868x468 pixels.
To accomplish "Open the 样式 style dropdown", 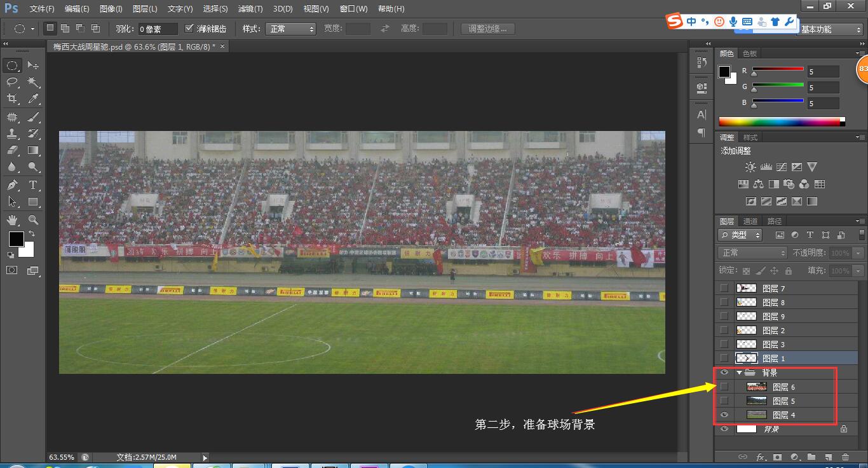I will (x=290, y=29).
